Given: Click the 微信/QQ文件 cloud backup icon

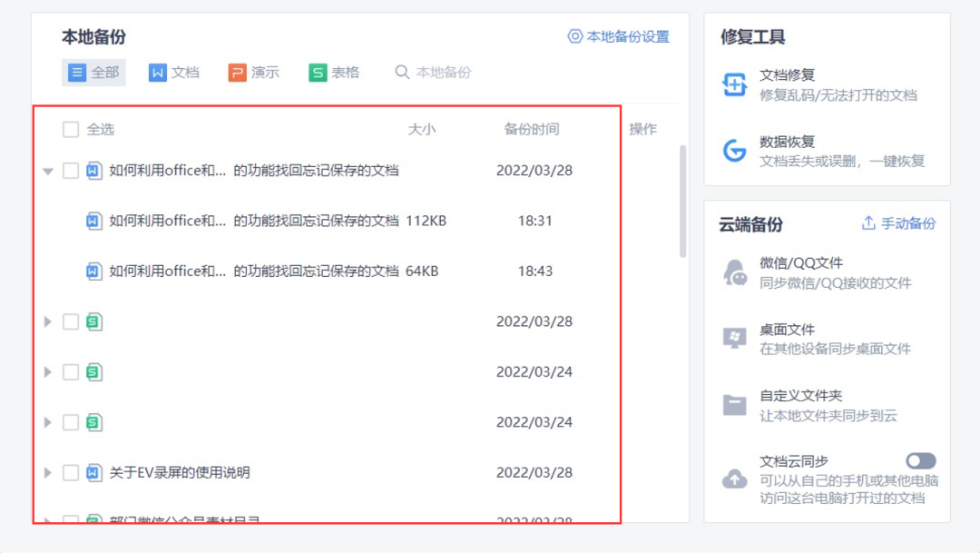Looking at the screenshot, I should pyautogui.click(x=734, y=272).
